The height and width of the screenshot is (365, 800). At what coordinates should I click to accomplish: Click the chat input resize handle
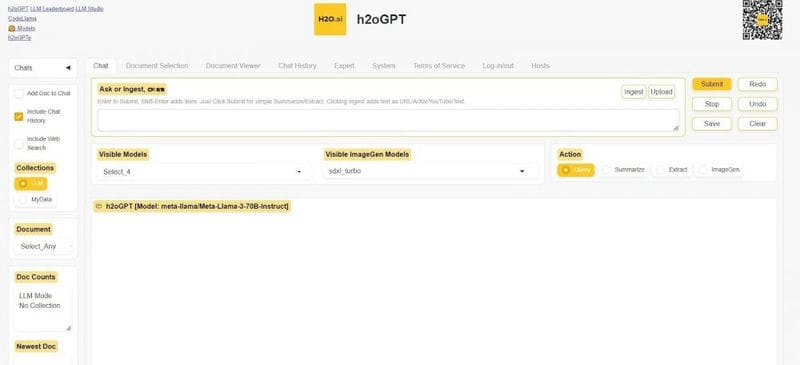[x=676, y=128]
